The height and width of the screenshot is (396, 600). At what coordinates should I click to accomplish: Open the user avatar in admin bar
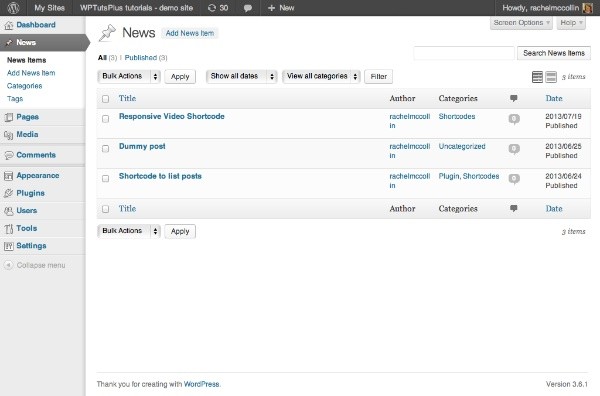[587, 8]
